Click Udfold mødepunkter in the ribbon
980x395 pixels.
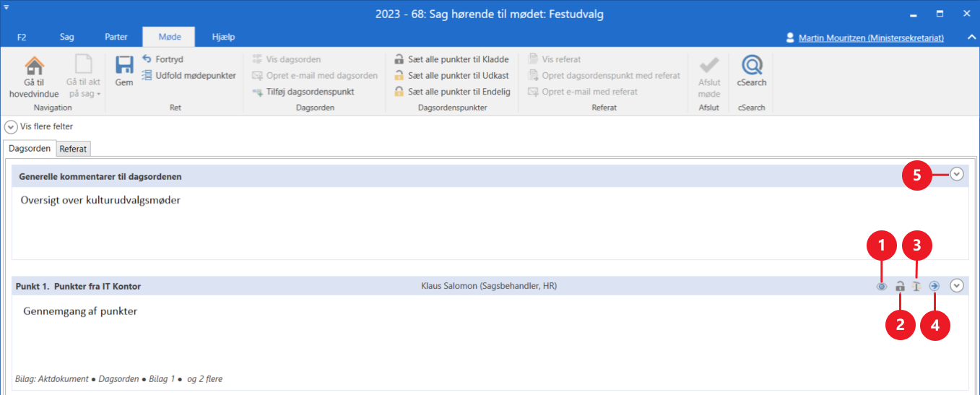pyautogui.click(x=188, y=75)
